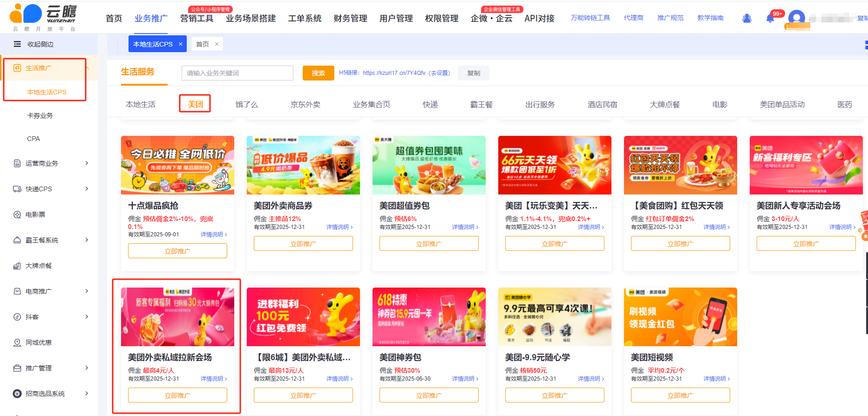The width and height of the screenshot is (868, 416).
Task: Click the 霸王餐系统 sidebar icon
Action: pyautogui.click(x=17, y=240)
